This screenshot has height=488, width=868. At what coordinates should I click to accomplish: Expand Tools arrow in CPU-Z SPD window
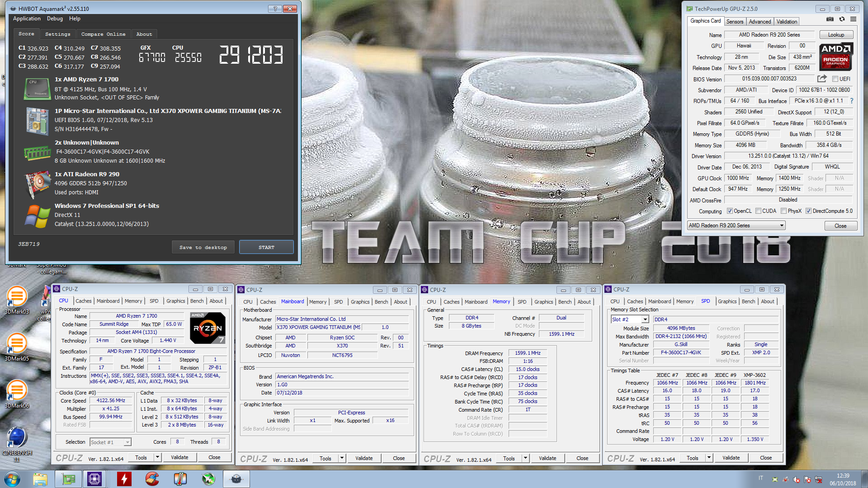[x=709, y=458]
